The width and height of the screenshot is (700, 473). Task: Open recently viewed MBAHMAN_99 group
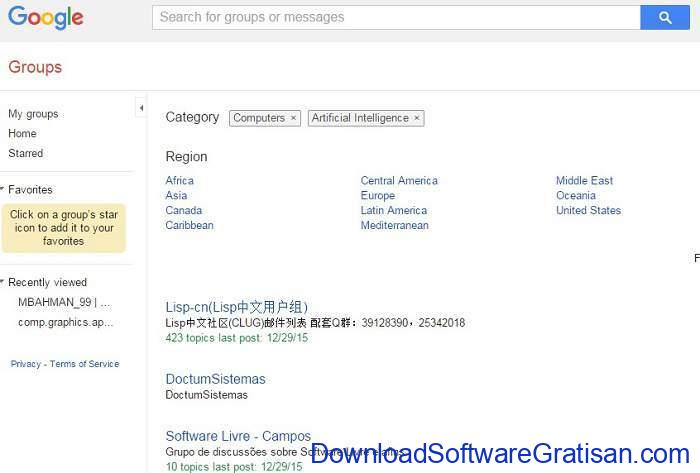[x=64, y=302]
